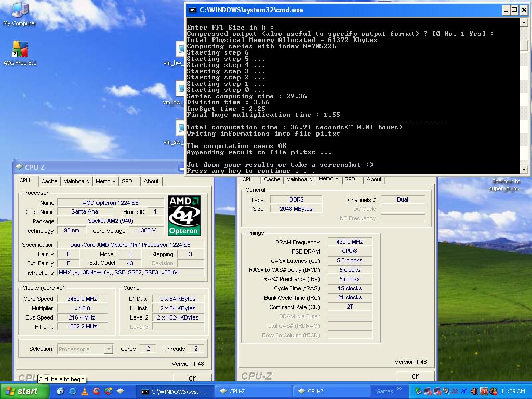Image resolution: width=532 pixels, height=399 pixels.
Task: Click the 11:29 AM taskbar clock
Action: click(x=513, y=391)
